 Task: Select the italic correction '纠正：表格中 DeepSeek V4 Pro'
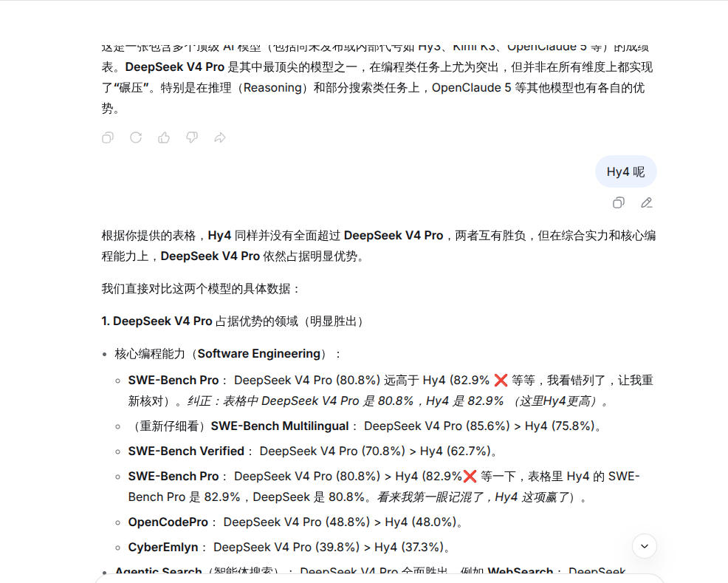[x=273, y=401]
